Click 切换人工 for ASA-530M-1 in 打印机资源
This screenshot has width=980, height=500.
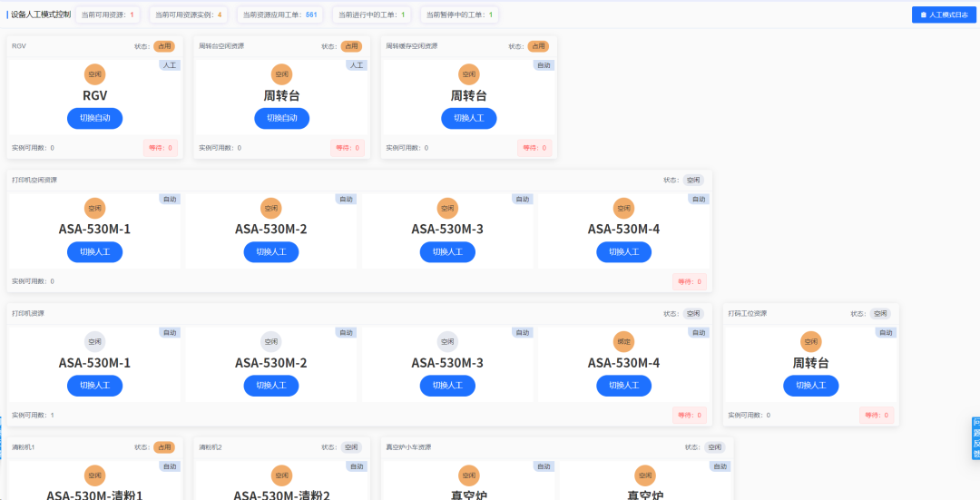coord(95,386)
